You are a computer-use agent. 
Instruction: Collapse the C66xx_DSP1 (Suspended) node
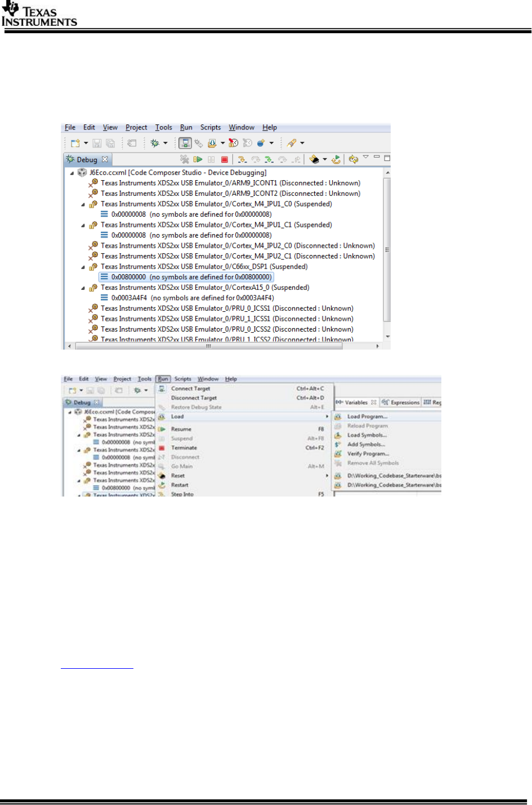coord(83,267)
